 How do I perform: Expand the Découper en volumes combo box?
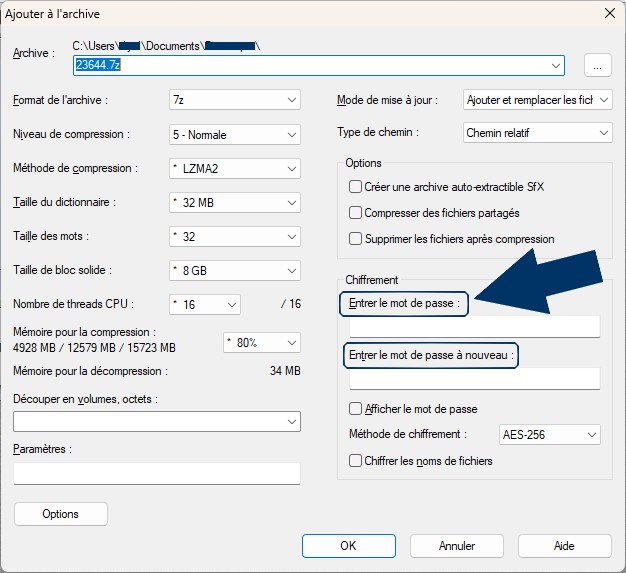(x=157, y=422)
